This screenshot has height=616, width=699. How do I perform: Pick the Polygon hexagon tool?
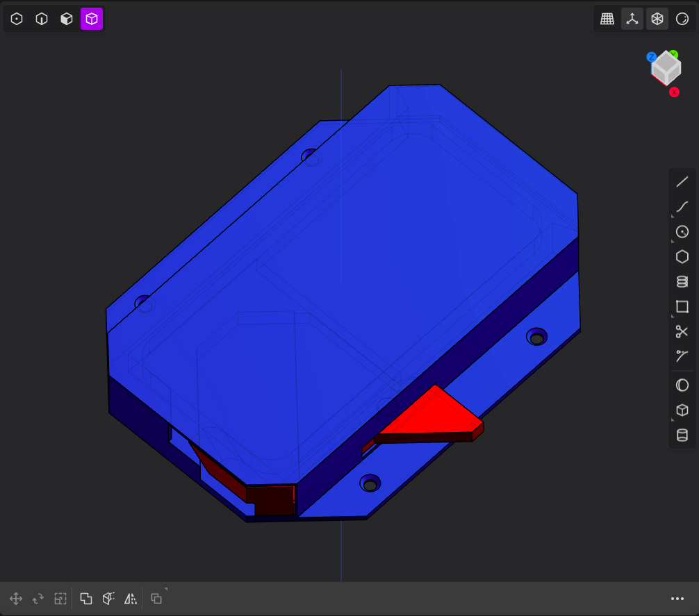[x=682, y=257]
